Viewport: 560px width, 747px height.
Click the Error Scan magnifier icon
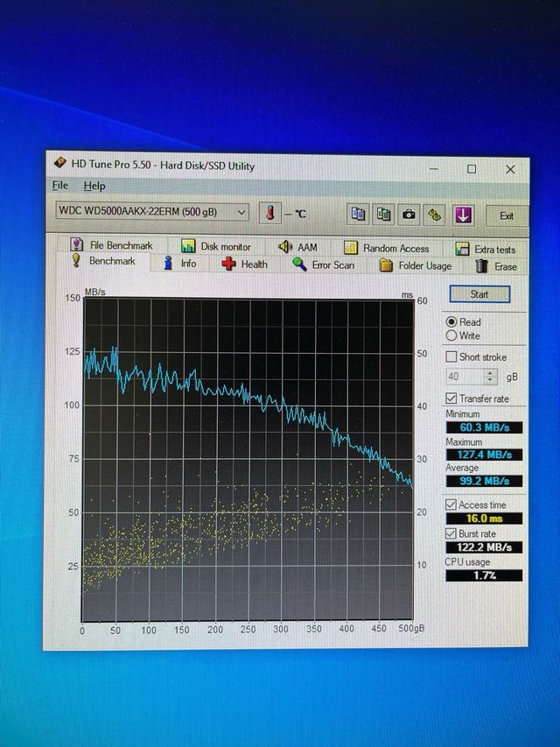(x=299, y=264)
